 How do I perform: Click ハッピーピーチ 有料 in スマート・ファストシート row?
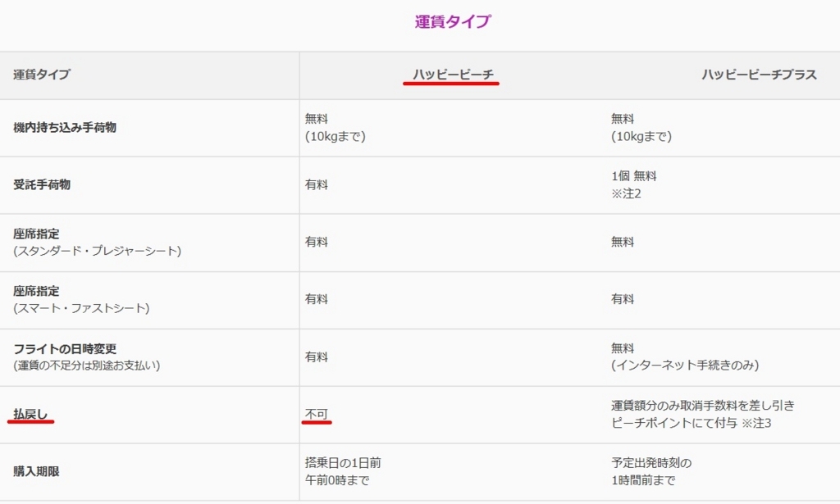[x=316, y=299]
